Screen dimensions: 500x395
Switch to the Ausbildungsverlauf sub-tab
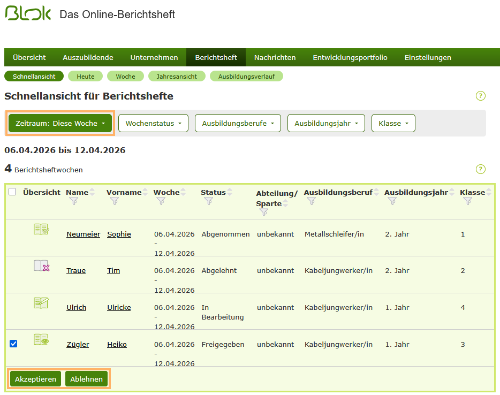click(246, 76)
